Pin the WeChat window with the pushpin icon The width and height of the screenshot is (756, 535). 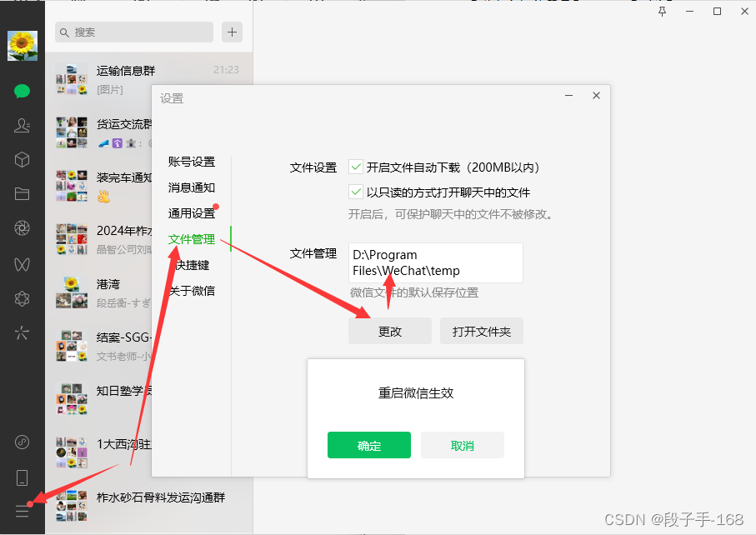point(661,11)
